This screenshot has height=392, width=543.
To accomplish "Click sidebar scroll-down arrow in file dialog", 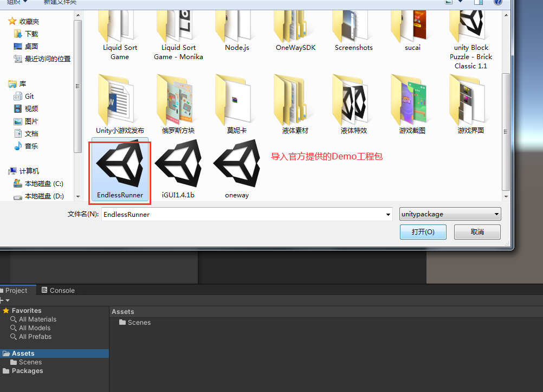I will (78, 196).
